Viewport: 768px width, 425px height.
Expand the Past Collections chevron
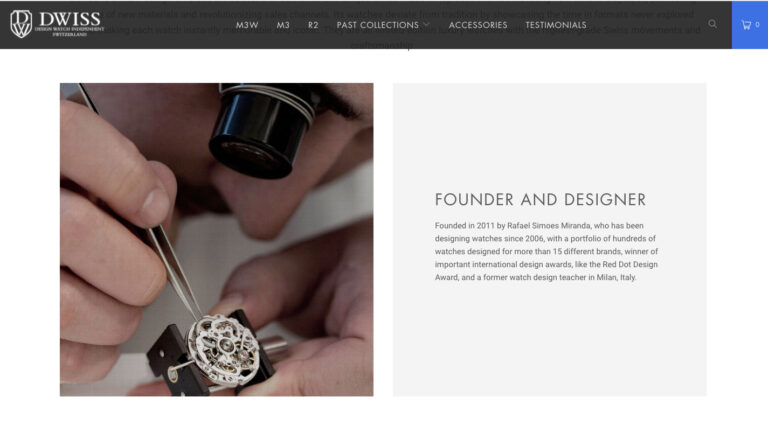pyautogui.click(x=426, y=24)
